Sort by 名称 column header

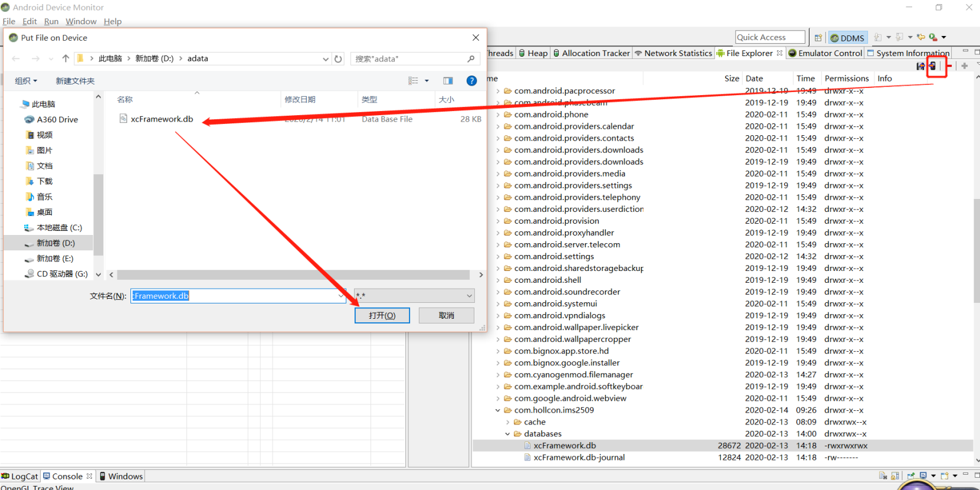(x=125, y=100)
